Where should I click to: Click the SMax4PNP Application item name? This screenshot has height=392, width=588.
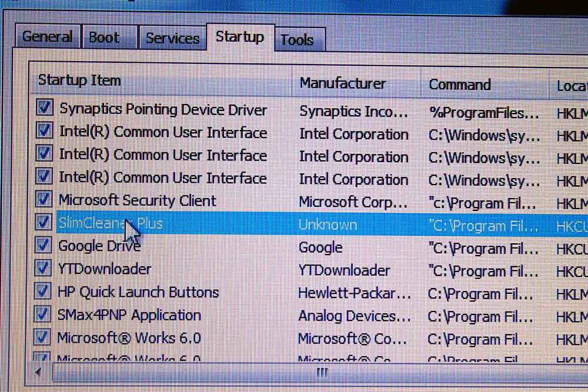point(129,315)
